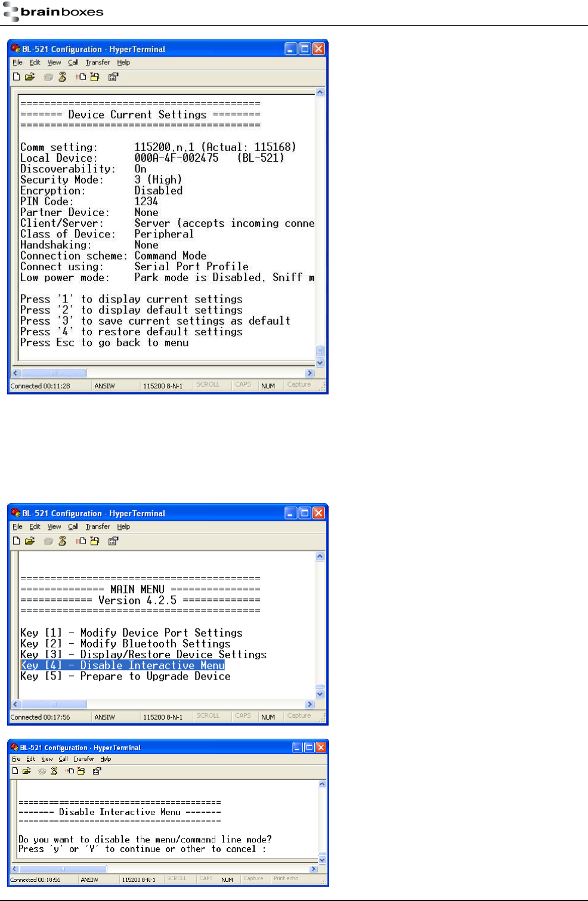Click Open folder icon in MAIN MENU window
The width and height of the screenshot is (588, 901).
click(x=30, y=541)
